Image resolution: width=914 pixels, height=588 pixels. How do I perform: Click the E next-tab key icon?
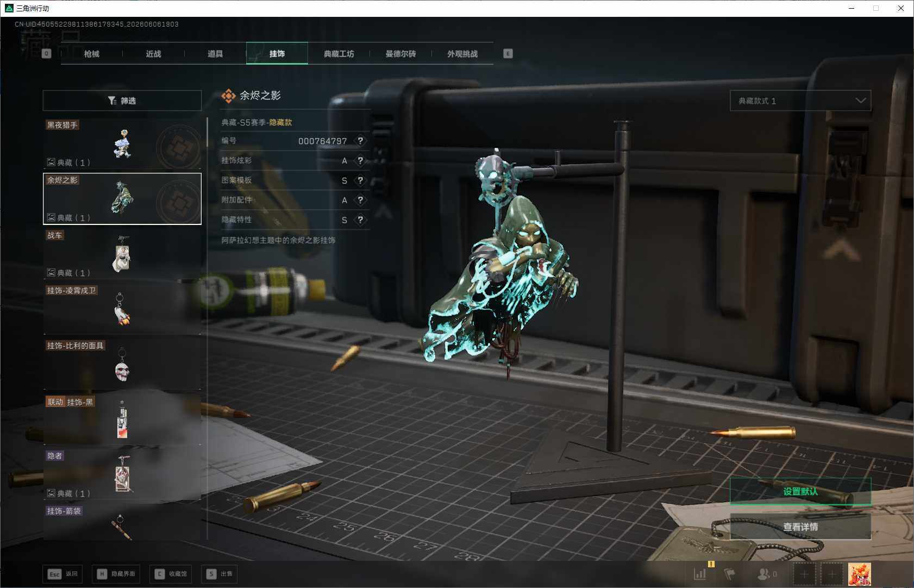[x=508, y=53]
